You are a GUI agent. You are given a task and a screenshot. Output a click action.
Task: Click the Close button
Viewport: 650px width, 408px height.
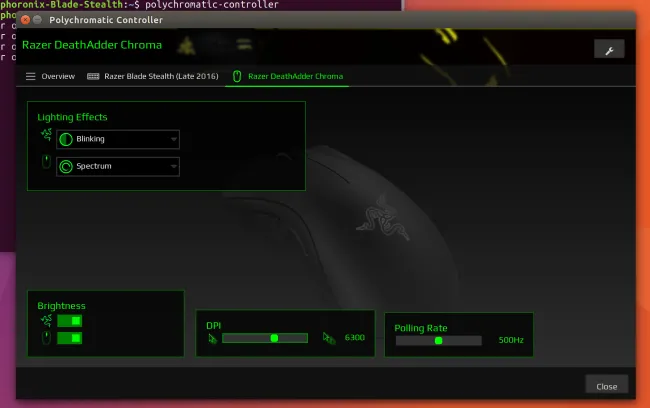click(x=607, y=386)
